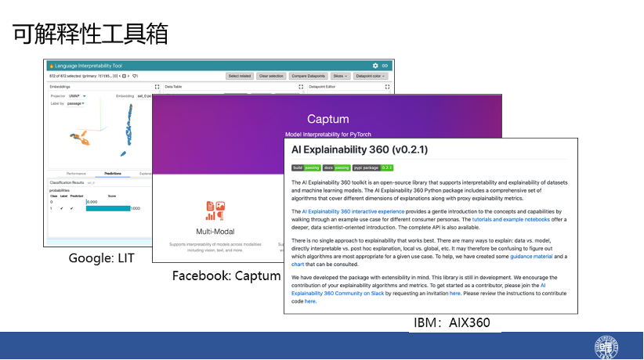Viewport: 644px width, 360px height.
Task: Open the UMAP projector dropdown
Action: (x=80, y=96)
